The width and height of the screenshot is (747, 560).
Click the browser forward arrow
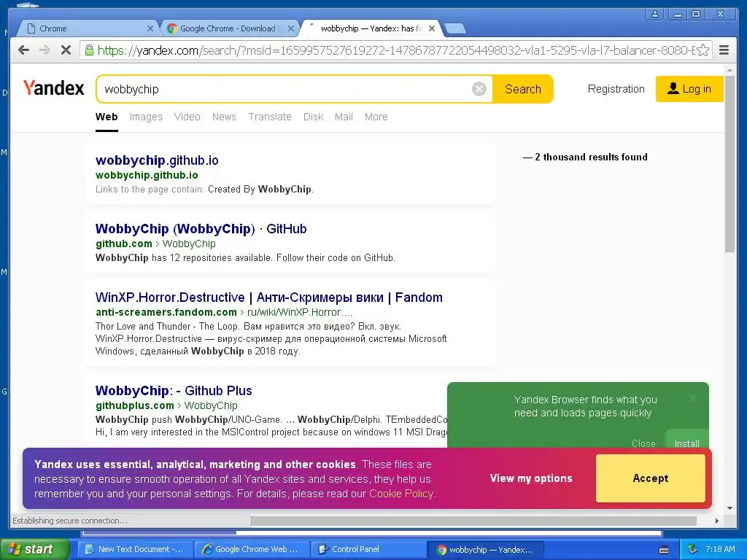point(44,50)
